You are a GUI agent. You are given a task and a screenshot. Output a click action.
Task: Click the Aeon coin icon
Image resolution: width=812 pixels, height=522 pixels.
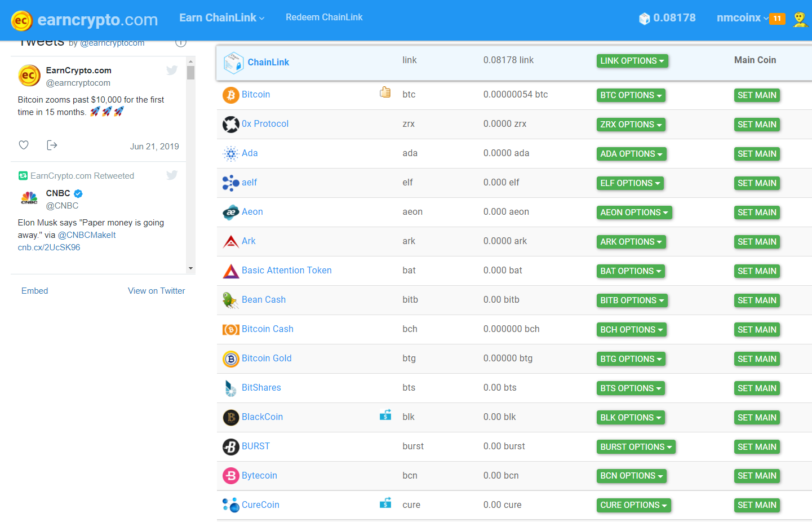tap(230, 213)
